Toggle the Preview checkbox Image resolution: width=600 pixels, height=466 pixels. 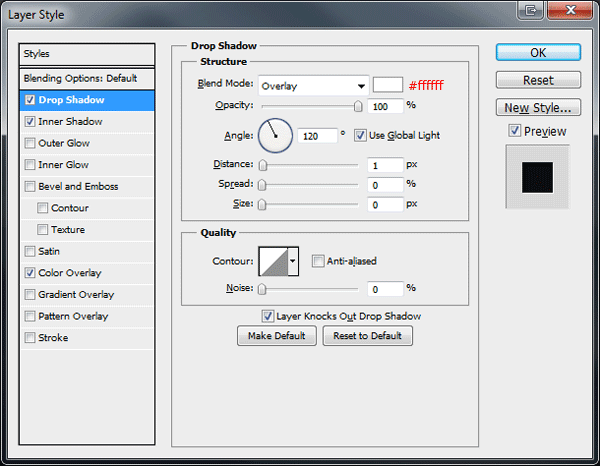(514, 131)
